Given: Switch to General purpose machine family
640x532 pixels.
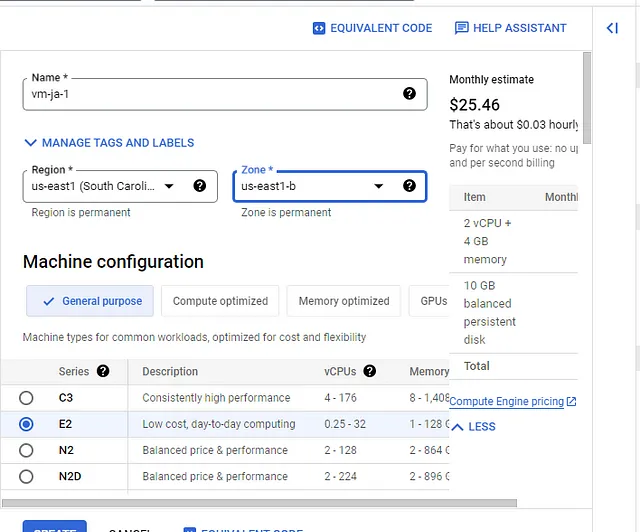Looking at the screenshot, I should [90, 301].
